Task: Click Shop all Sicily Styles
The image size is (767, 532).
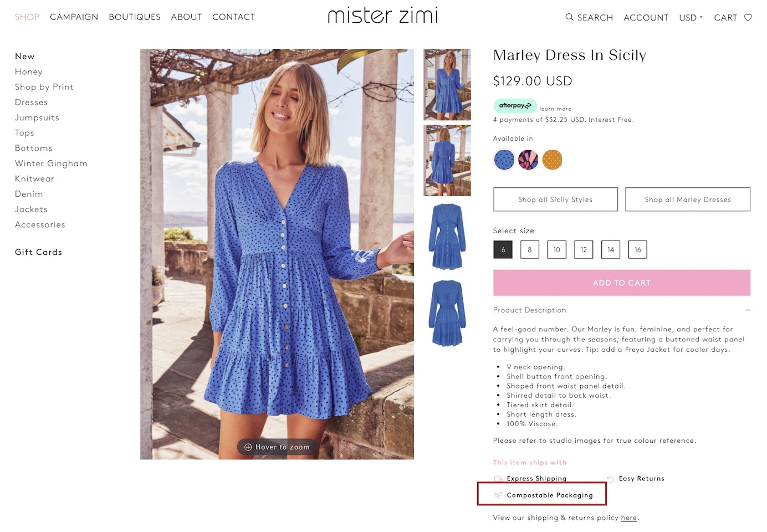Action: (555, 199)
